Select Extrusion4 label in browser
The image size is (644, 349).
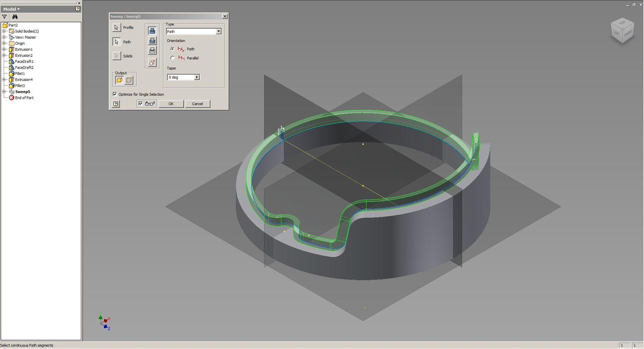point(23,79)
